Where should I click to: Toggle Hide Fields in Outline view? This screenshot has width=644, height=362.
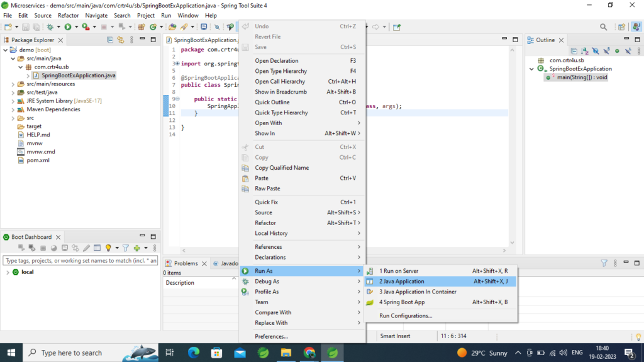point(596,51)
